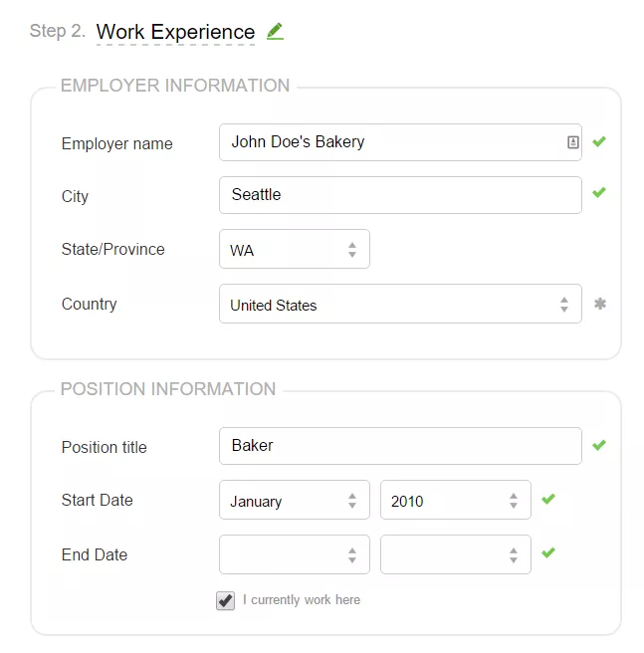The height and width of the screenshot is (653, 644).
Task: Click into the Employer name text field
Action: click(x=400, y=142)
